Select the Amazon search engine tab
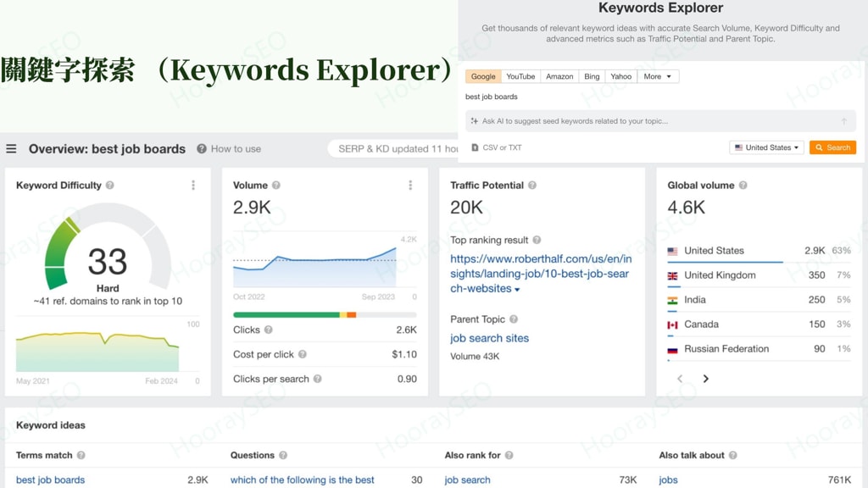This screenshot has width=868, height=488. click(x=559, y=76)
